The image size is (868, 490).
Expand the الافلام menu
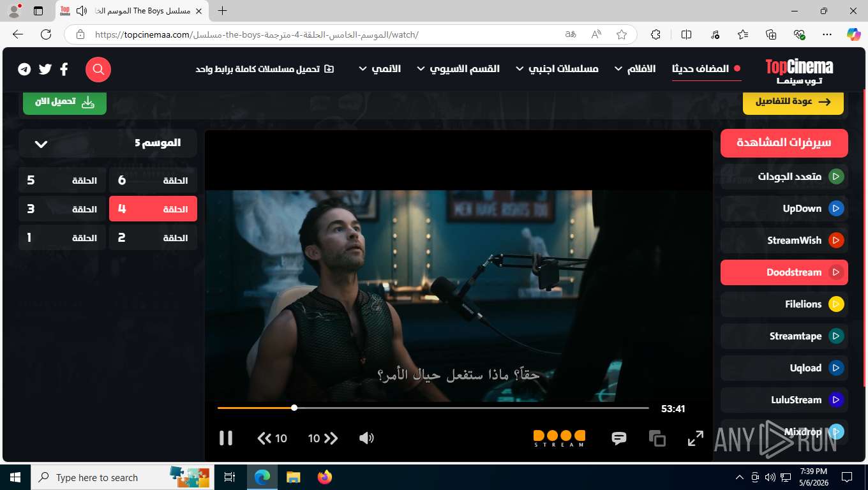635,69
